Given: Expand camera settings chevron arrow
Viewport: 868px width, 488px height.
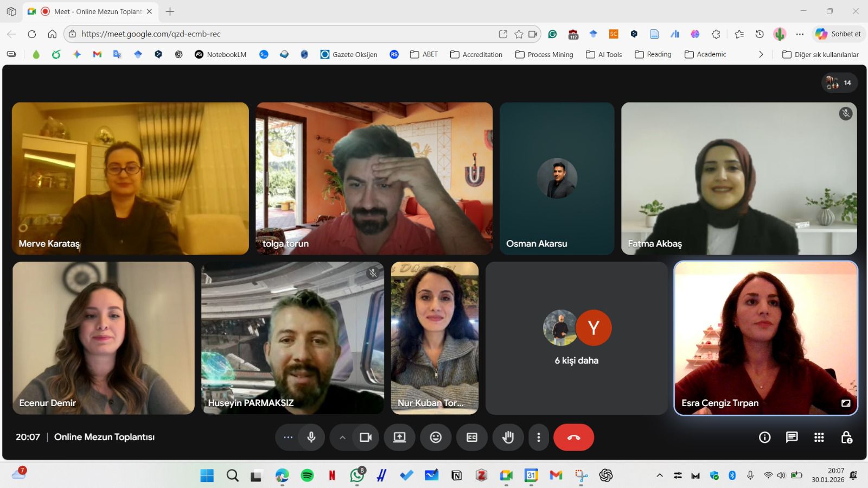Looking at the screenshot, I should pos(342,438).
